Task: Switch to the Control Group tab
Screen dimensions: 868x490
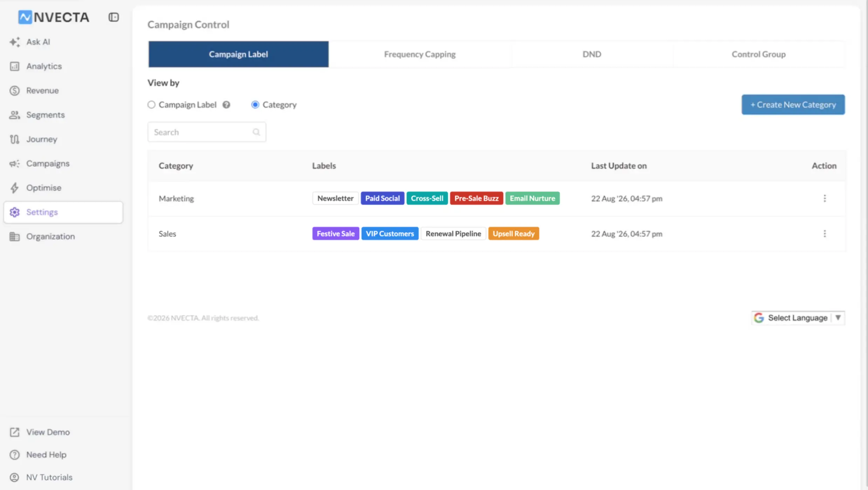Action: tap(758, 54)
